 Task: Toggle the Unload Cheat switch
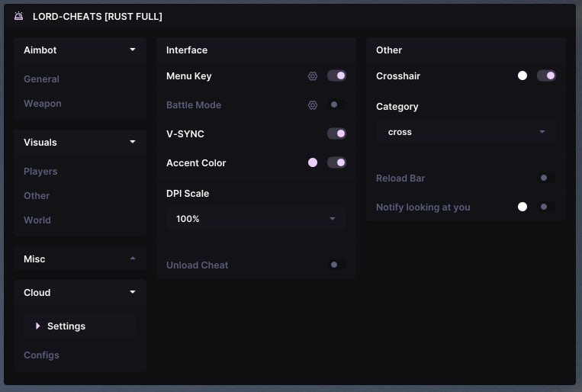click(x=336, y=265)
